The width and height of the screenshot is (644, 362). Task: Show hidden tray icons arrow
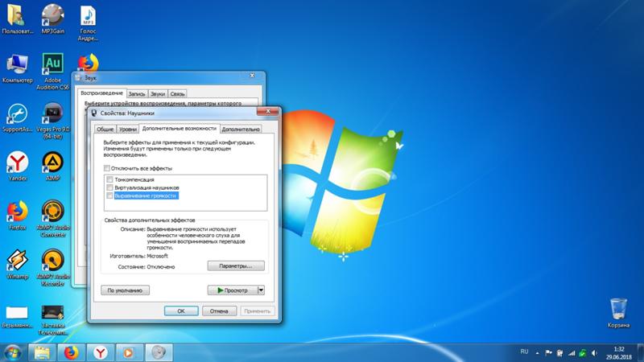(x=537, y=352)
